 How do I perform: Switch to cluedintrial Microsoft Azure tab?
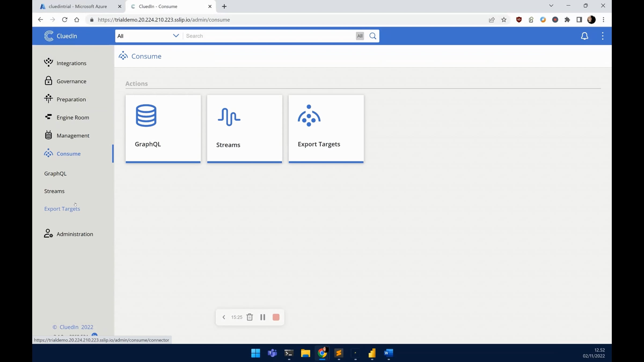click(78, 6)
